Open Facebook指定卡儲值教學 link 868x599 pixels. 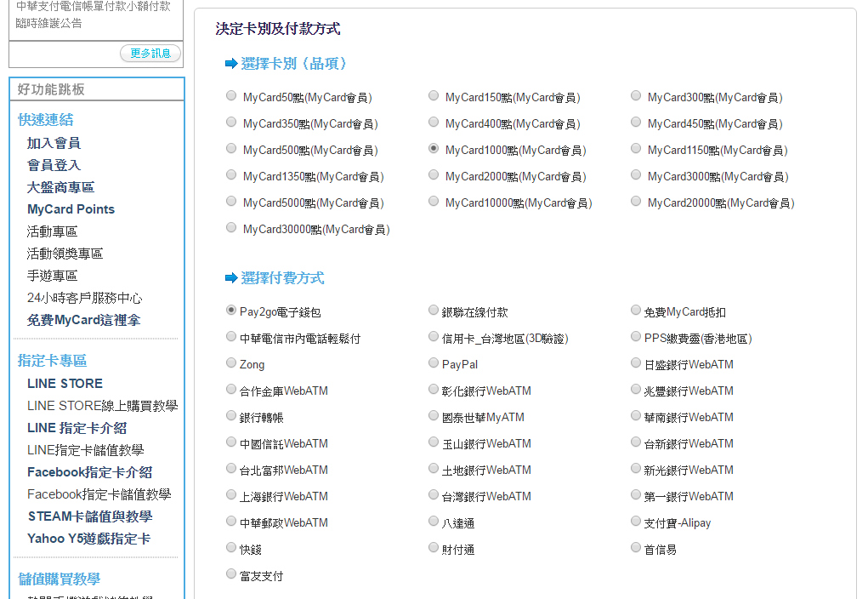pos(99,494)
